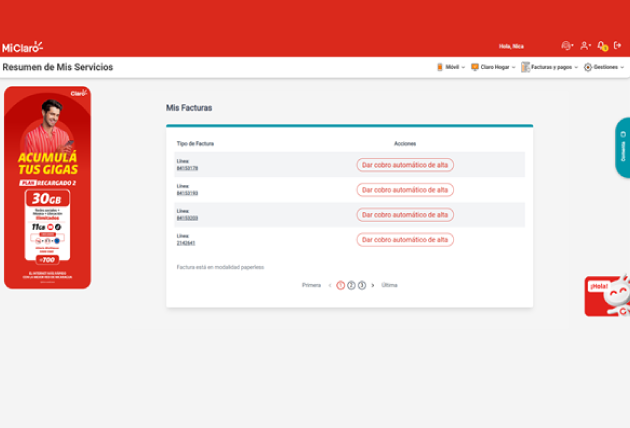Expand the Claro Hogar menu chevron
The width and height of the screenshot is (630, 428).
(x=513, y=68)
